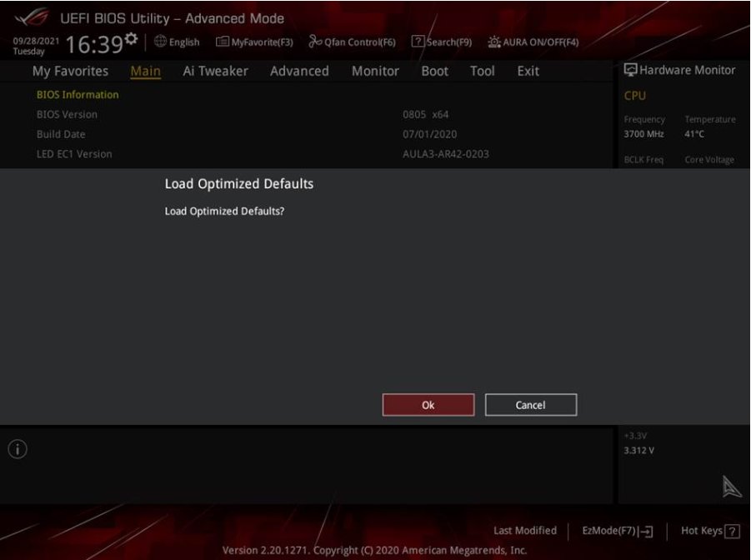The image size is (751, 560).
Task: Click the Hot Keys question mark icon
Action: point(732,531)
